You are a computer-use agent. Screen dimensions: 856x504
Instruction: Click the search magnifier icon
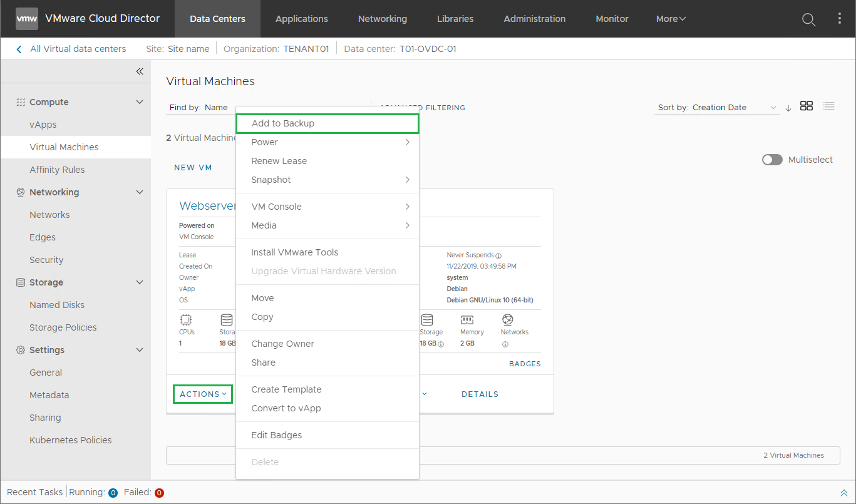coord(808,19)
